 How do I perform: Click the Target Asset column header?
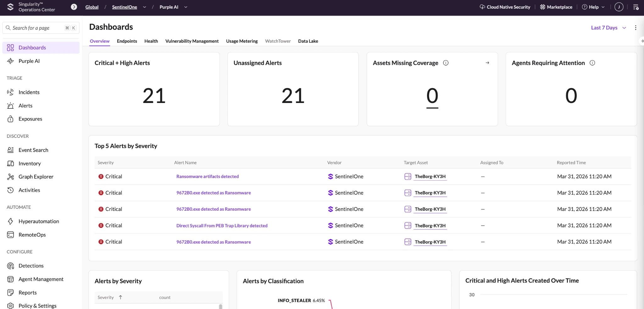tap(415, 163)
